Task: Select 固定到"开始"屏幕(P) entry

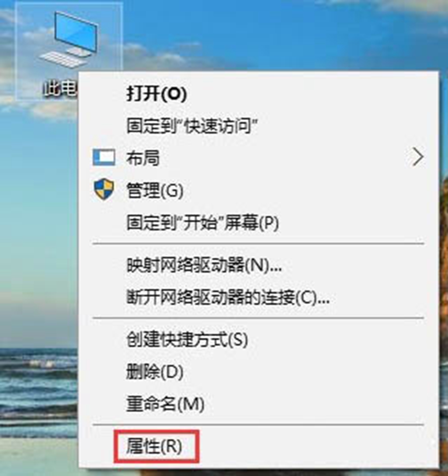Action: (x=203, y=222)
